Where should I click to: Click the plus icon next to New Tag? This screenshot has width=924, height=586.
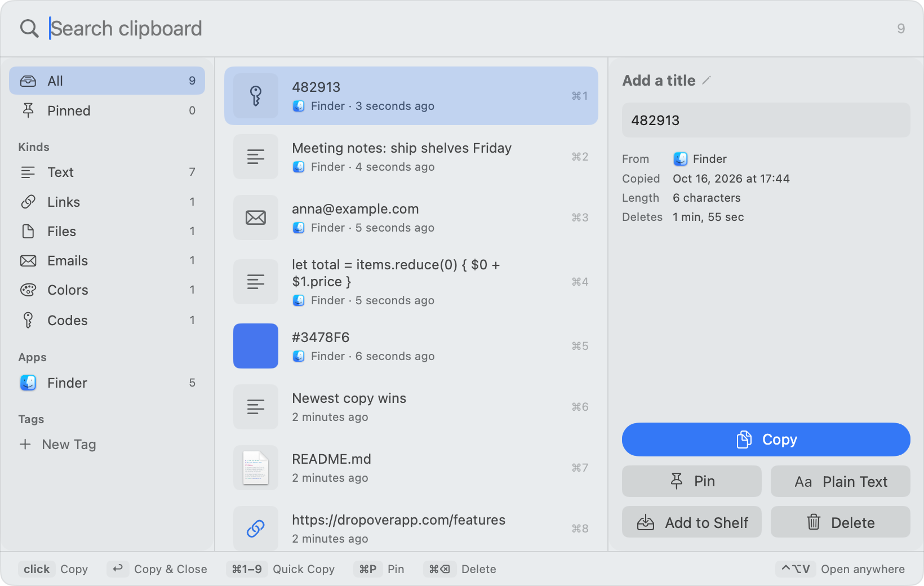click(25, 444)
